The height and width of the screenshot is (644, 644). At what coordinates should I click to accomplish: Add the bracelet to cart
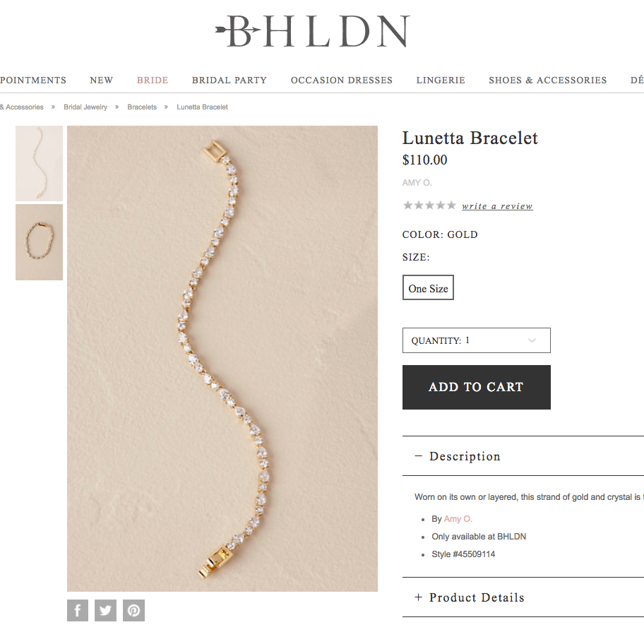(477, 387)
